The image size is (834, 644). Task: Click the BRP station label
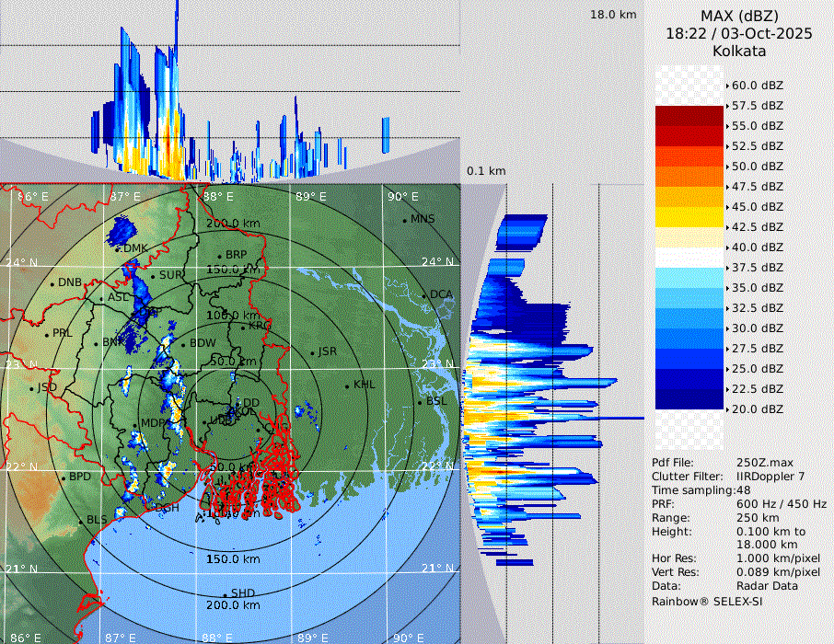click(237, 255)
